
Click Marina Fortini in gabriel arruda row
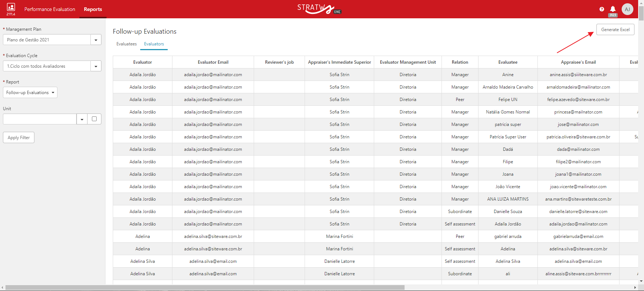tap(339, 236)
